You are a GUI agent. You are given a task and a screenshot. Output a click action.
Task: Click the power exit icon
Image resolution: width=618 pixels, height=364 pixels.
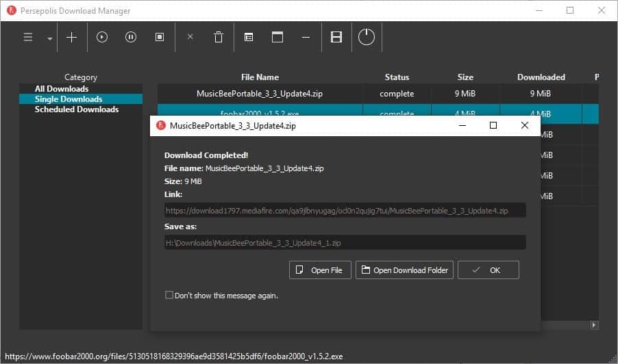click(x=367, y=38)
